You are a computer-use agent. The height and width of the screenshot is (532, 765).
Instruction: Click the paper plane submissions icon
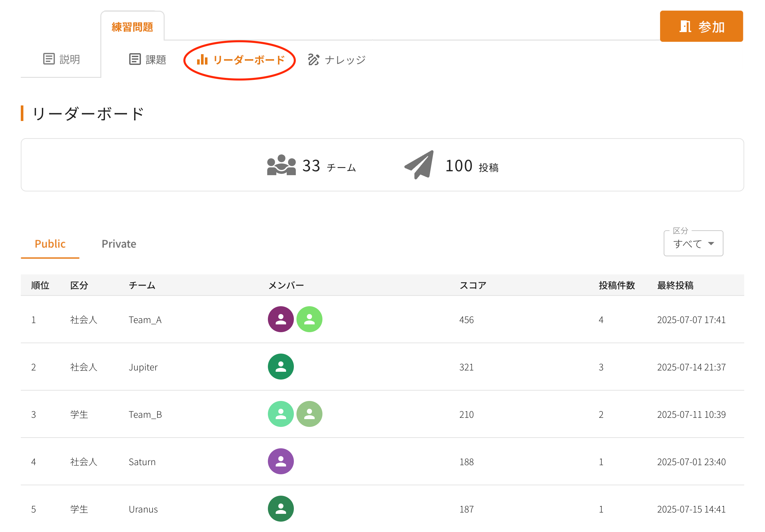[x=419, y=165]
